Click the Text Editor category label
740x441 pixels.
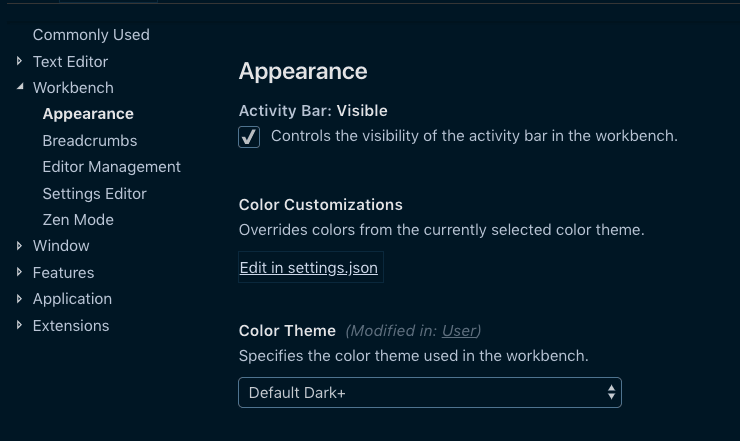point(70,62)
